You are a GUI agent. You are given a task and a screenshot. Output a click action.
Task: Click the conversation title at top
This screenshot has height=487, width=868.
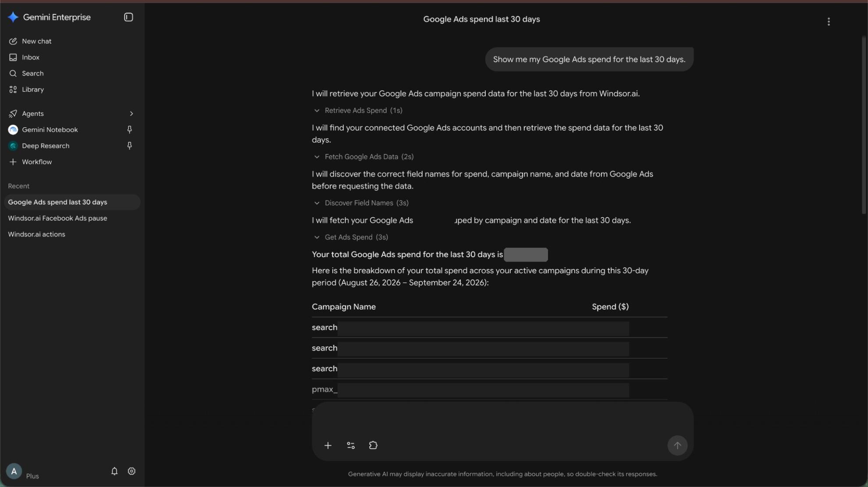pos(481,19)
